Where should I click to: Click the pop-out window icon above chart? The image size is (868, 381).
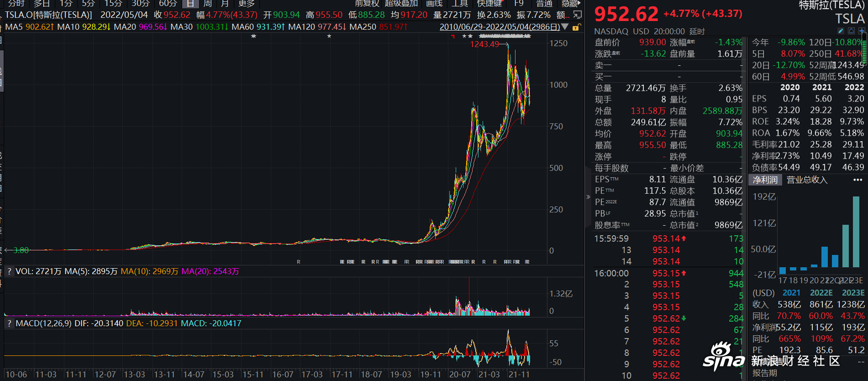(578, 15)
